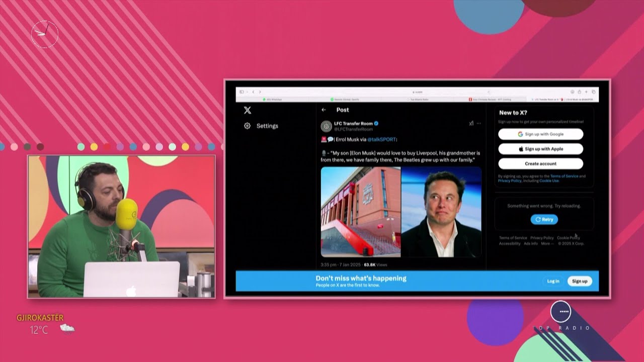
Task: Click the 2025 X Corp. copyright text
Action: pos(571,243)
